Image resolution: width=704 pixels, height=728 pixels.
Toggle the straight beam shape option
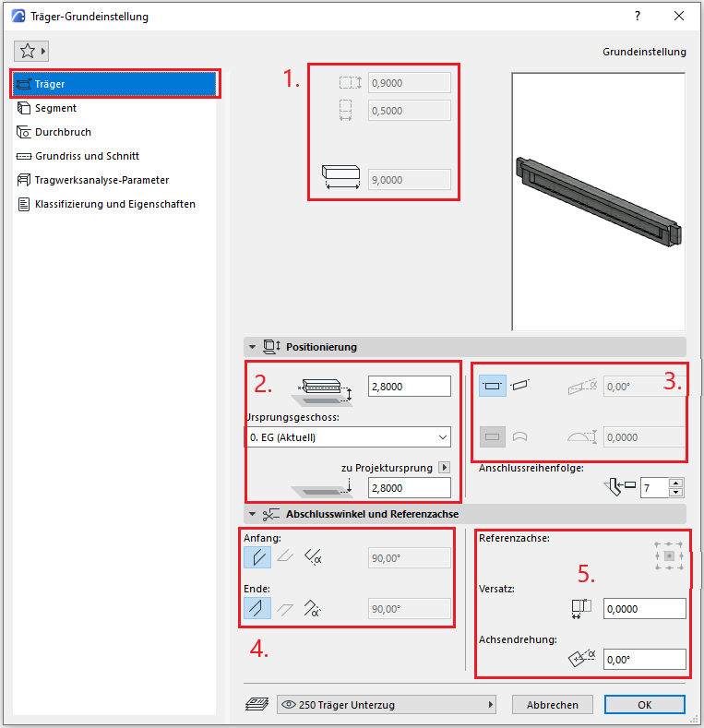pyautogui.click(x=493, y=436)
